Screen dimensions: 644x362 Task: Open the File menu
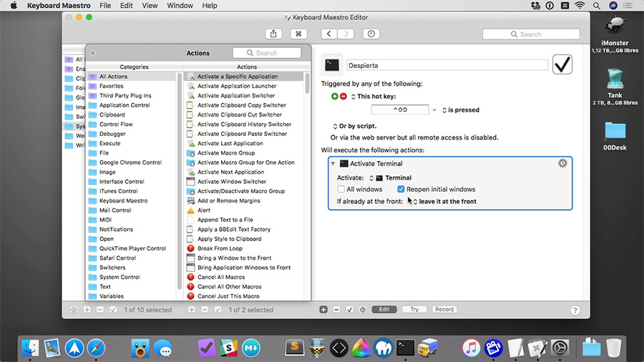105,5
